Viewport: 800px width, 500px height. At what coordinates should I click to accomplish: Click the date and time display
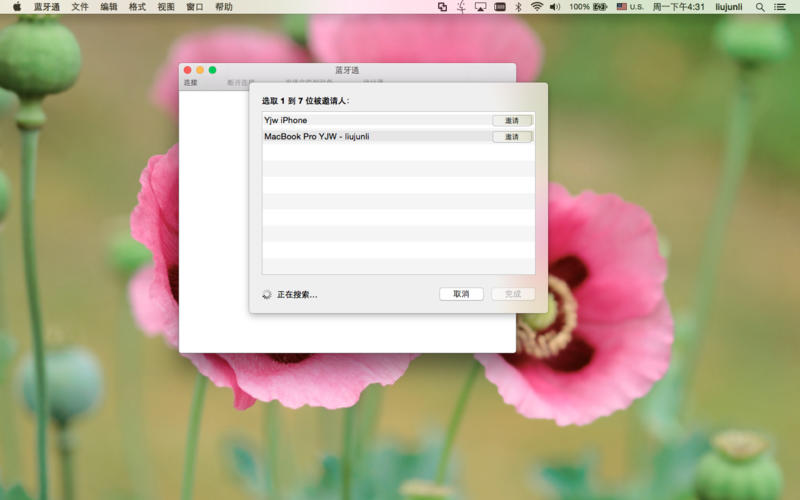pyautogui.click(x=680, y=7)
